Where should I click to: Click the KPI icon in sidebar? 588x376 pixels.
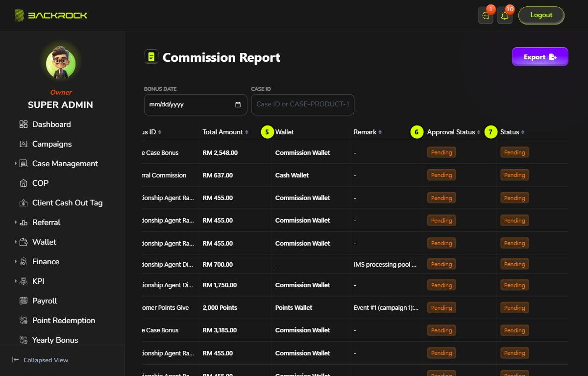(23, 281)
